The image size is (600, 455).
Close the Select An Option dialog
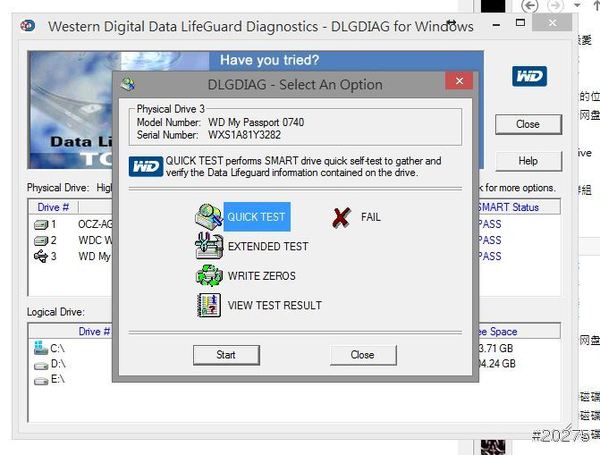[x=363, y=355]
